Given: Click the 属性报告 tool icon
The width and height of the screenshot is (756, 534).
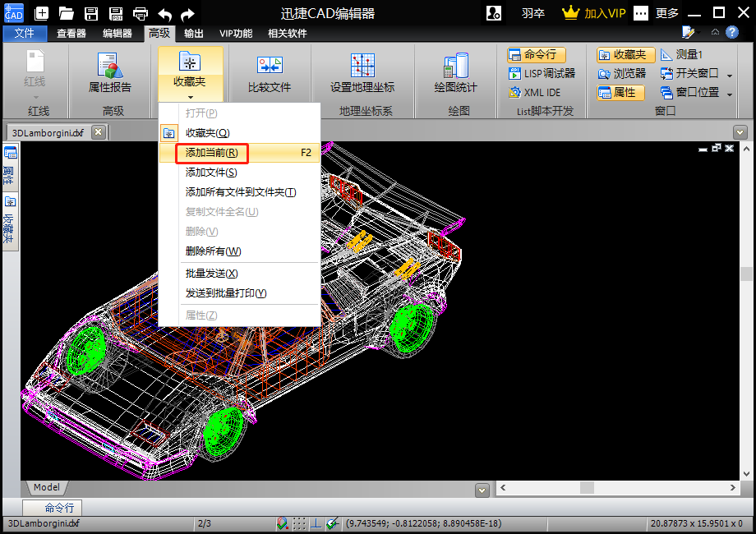Looking at the screenshot, I should click(x=110, y=72).
